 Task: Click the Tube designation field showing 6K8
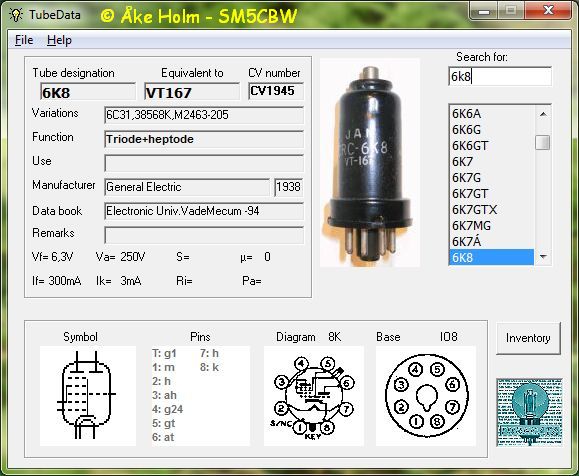[x=88, y=92]
